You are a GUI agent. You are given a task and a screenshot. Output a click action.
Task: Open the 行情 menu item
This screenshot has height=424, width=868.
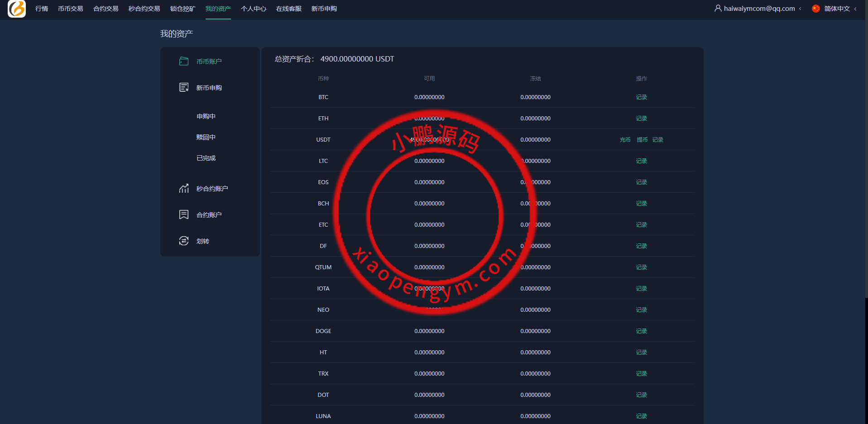[42, 9]
